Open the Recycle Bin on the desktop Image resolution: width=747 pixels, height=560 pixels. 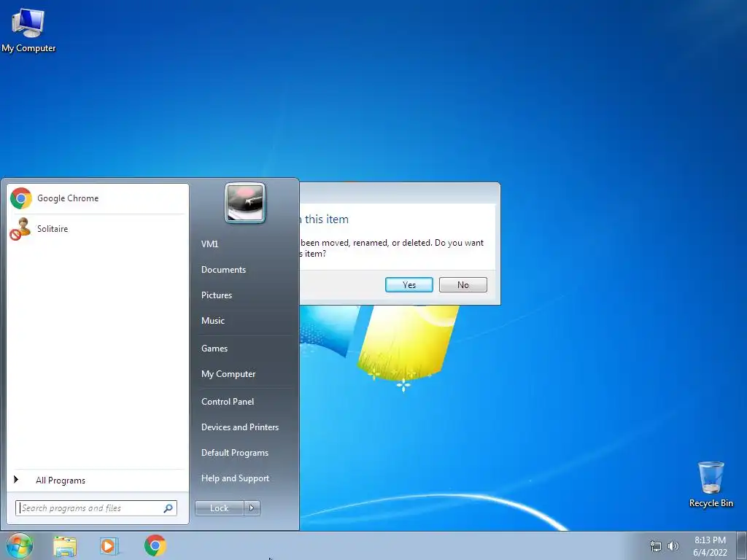pyautogui.click(x=711, y=484)
